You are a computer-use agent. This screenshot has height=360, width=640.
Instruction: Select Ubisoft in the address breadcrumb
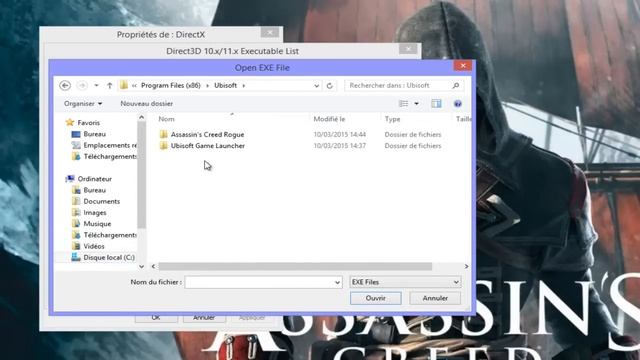click(x=225, y=85)
